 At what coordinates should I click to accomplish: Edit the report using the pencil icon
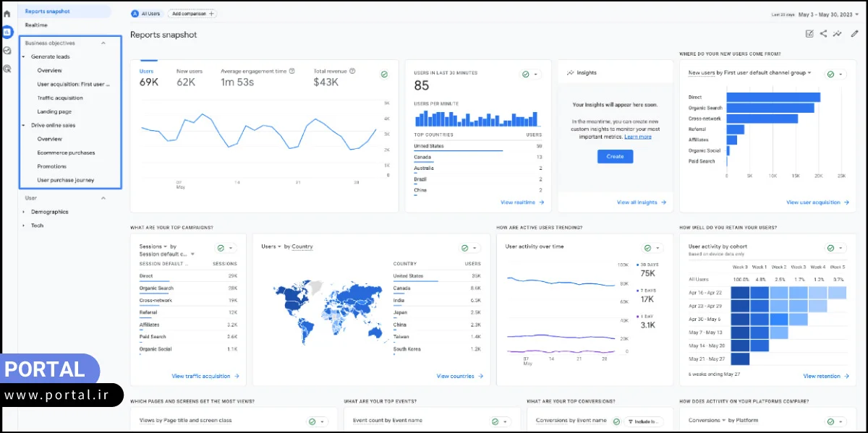click(x=854, y=33)
